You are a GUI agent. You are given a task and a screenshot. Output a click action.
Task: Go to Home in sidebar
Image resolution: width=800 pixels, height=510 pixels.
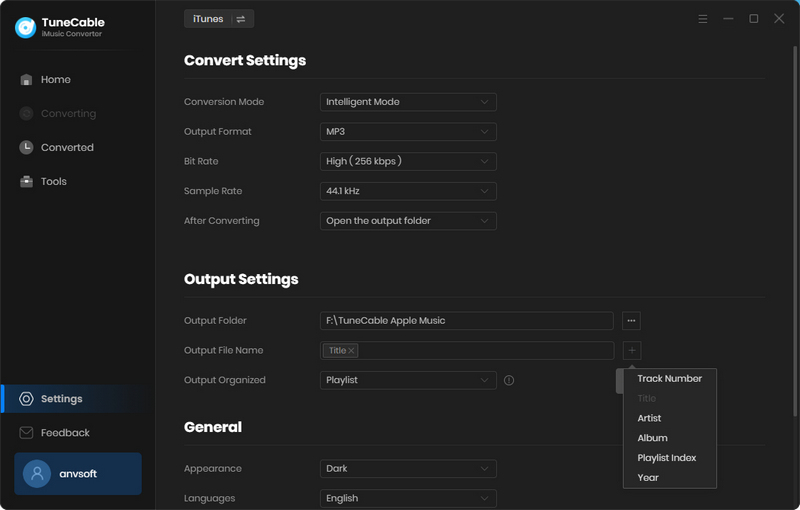click(x=55, y=80)
